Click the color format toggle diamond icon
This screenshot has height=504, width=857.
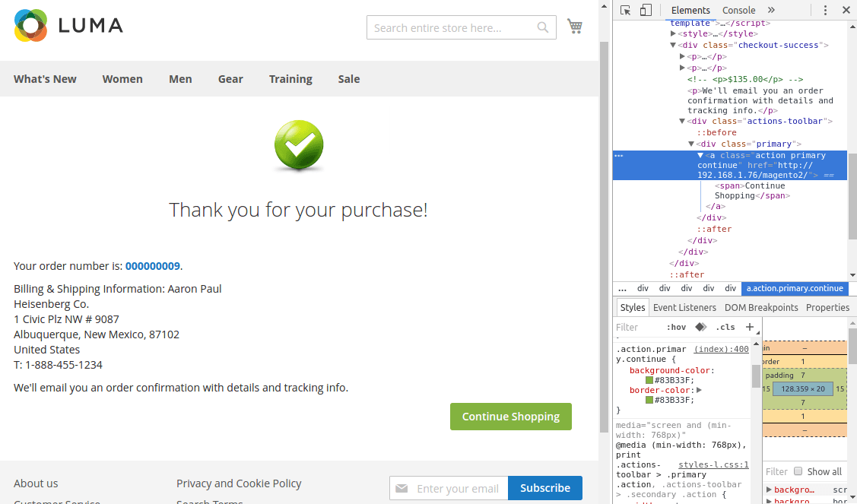pos(700,327)
